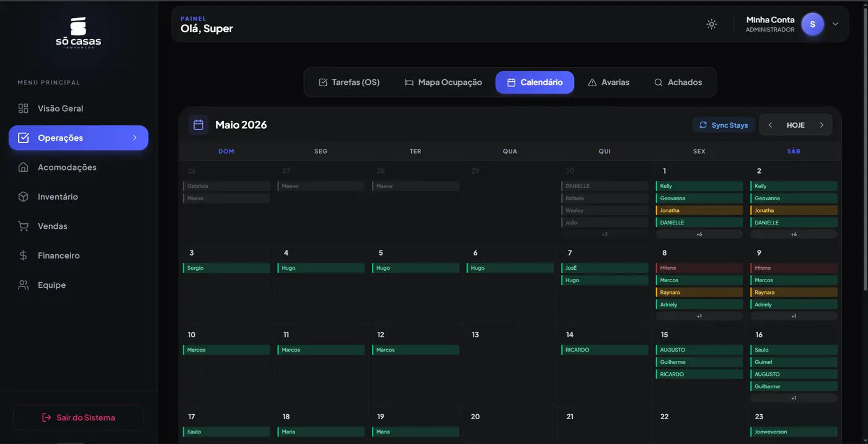Viewport: 868px width, 444px height.
Task: Open Inventário menu item
Action: [x=78, y=197]
